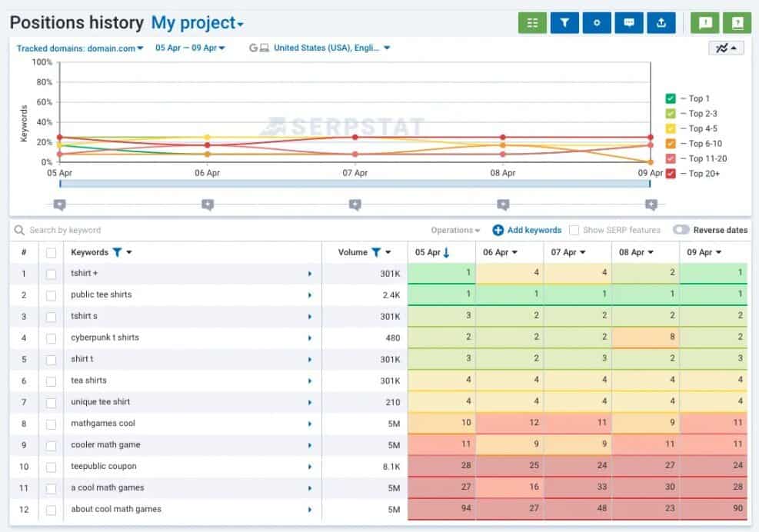Viewport: 759px width, 532px height.
Task: Open the blue filter funnel toolbar button
Action: pyautogui.click(x=564, y=23)
